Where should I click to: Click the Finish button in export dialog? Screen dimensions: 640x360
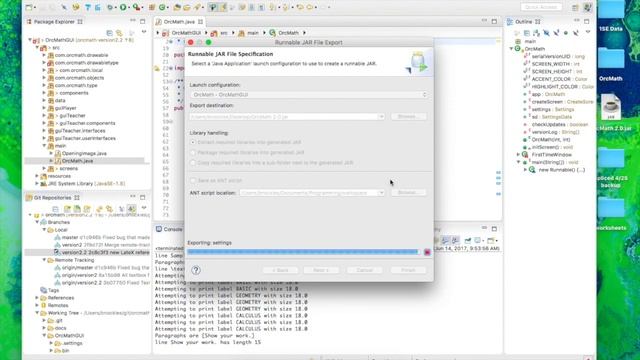[408, 270]
